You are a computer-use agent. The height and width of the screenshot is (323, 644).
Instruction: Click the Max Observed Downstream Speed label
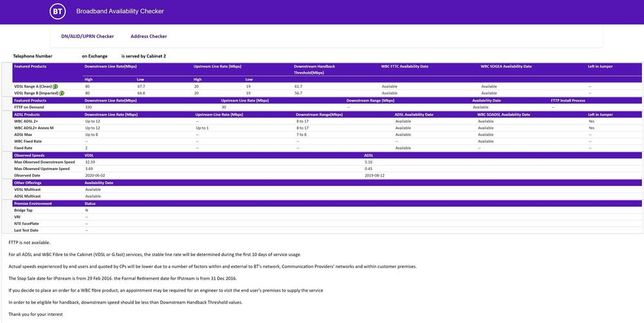click(44, 162)
